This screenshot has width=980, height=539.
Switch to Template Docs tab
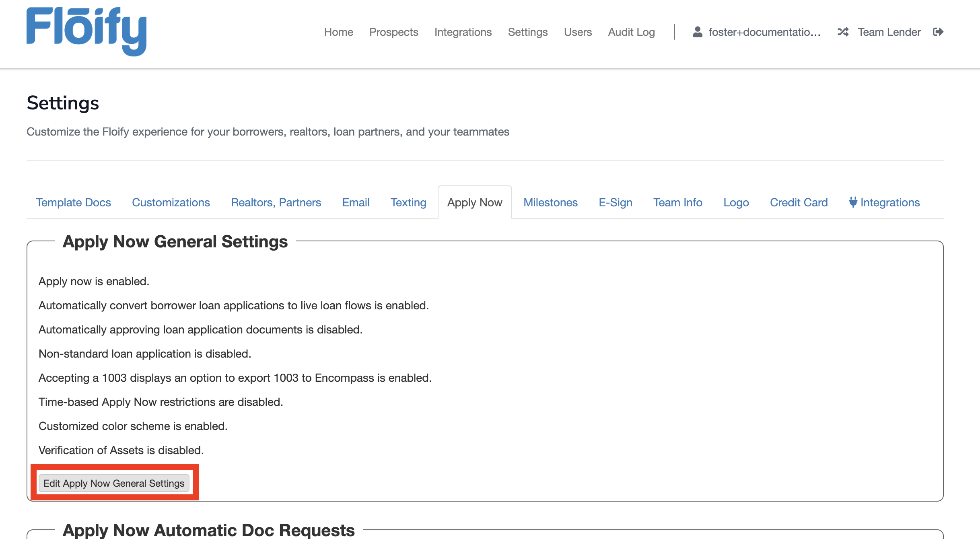(x=73, y=202)
